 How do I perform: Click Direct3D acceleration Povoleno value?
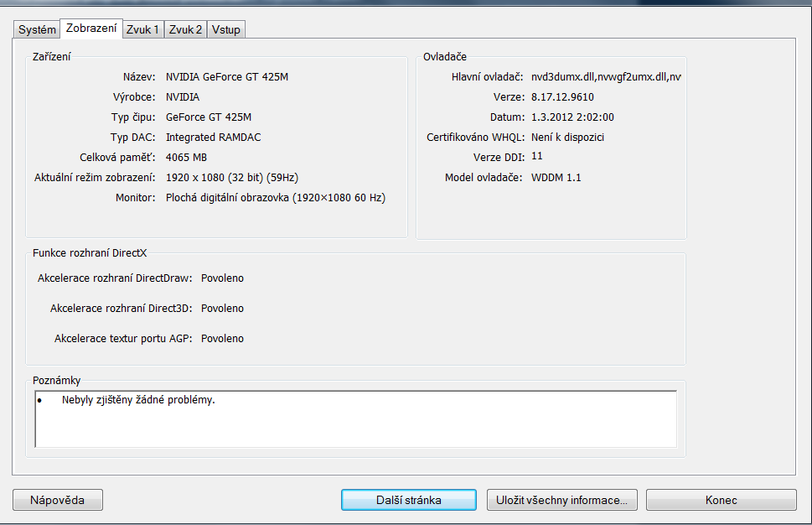pyautogui.click(x=222, y=309)
